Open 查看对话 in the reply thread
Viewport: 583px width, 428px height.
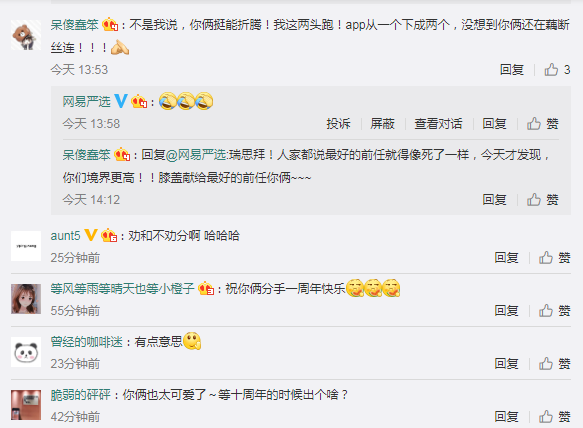pyautogui.click(x=438, y=123)
